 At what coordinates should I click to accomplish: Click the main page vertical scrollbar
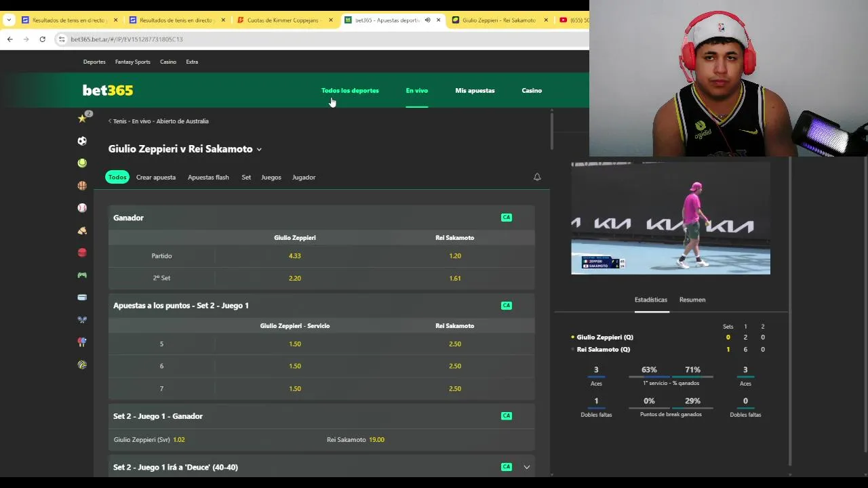552,131
